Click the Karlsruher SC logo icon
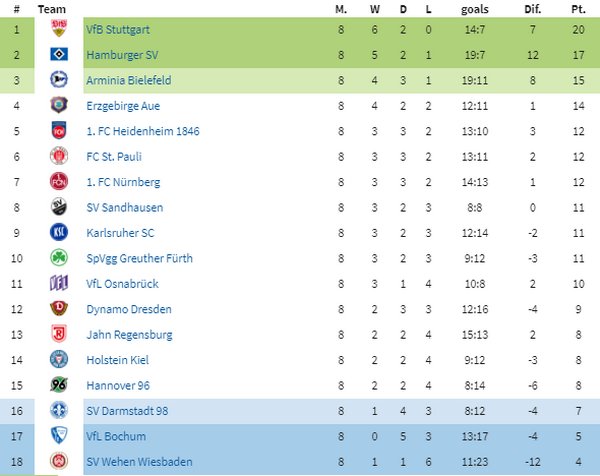This screenshot has width=600, height=476. (x=59, y=233)
